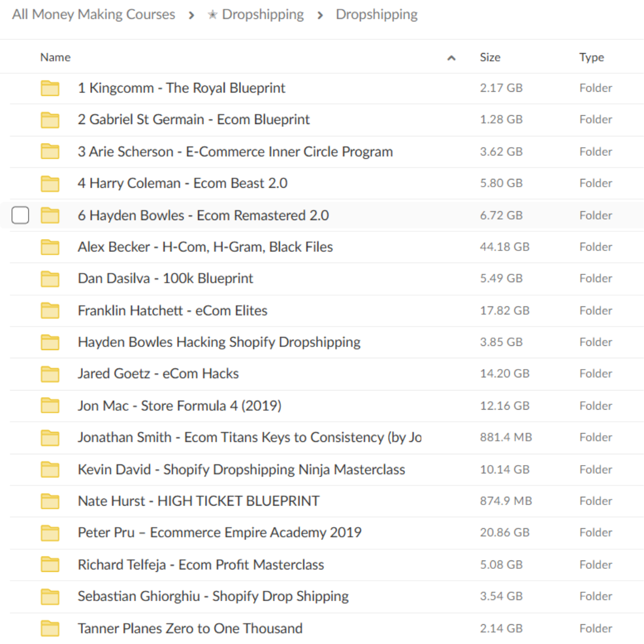This screenshot has width=644, height=644.
Task: Click the folder icon beside Jared Goetz - eCom Hacks
Action: click(x=50, y=373)
